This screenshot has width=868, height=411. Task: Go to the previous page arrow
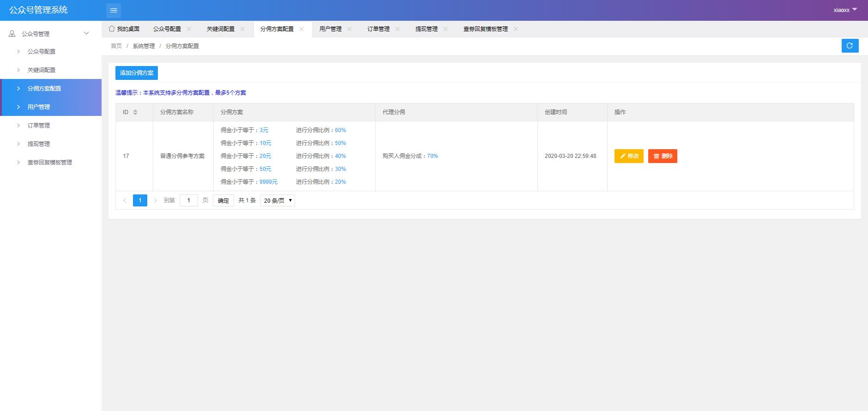click(125, 200)
